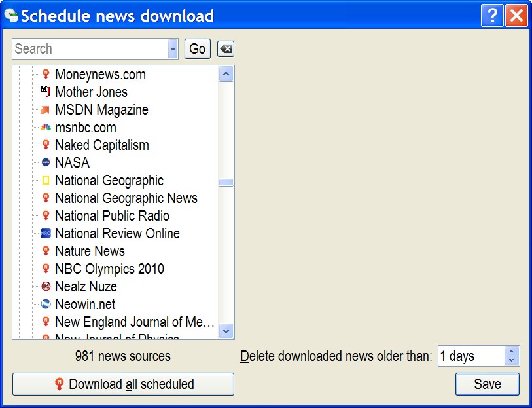Click the list scrollbar up arrow

coord(226,73)
